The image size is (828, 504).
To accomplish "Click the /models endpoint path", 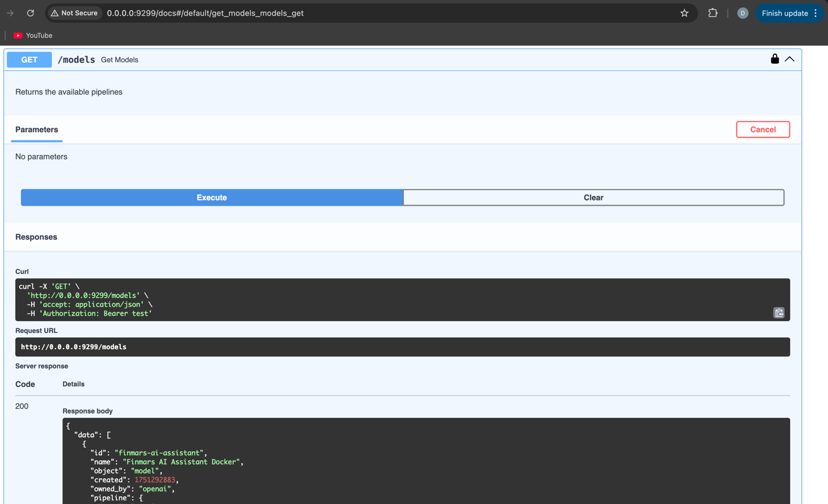I will point(76,60).
